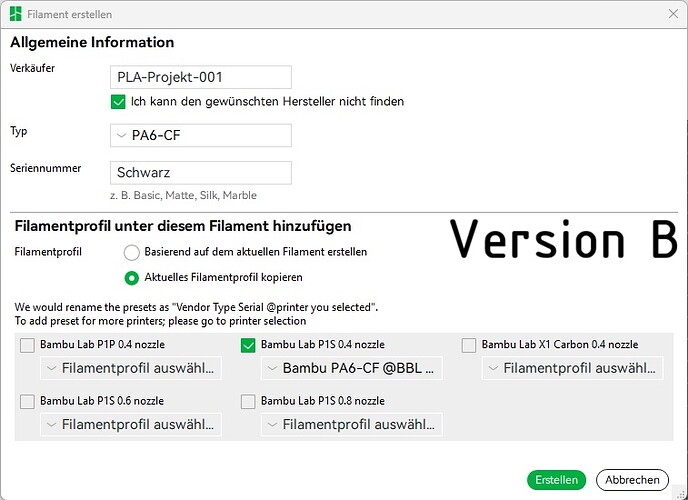Screen dimensions: 688x500
Task: Click the 'Allgemeine Information' heading
Action: [92, 42]
